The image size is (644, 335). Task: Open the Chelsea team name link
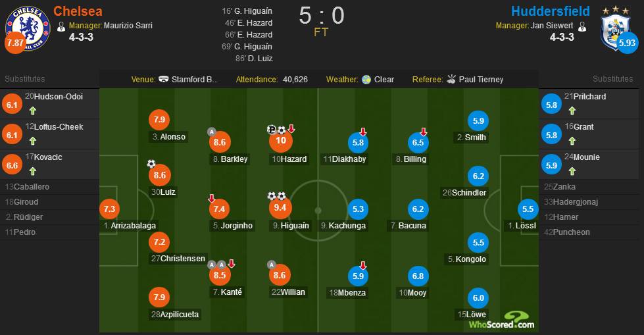(78, 11)
